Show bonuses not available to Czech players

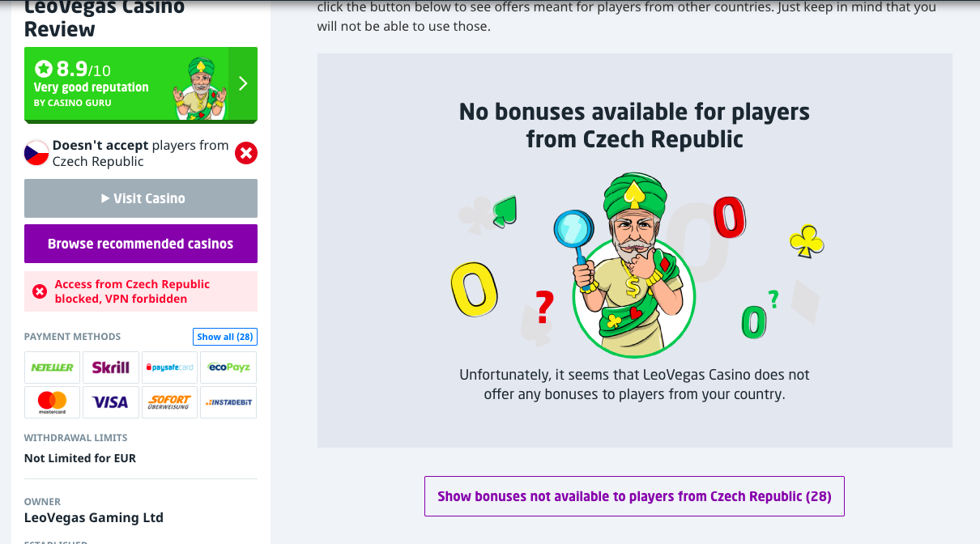[x=634, y=496]
